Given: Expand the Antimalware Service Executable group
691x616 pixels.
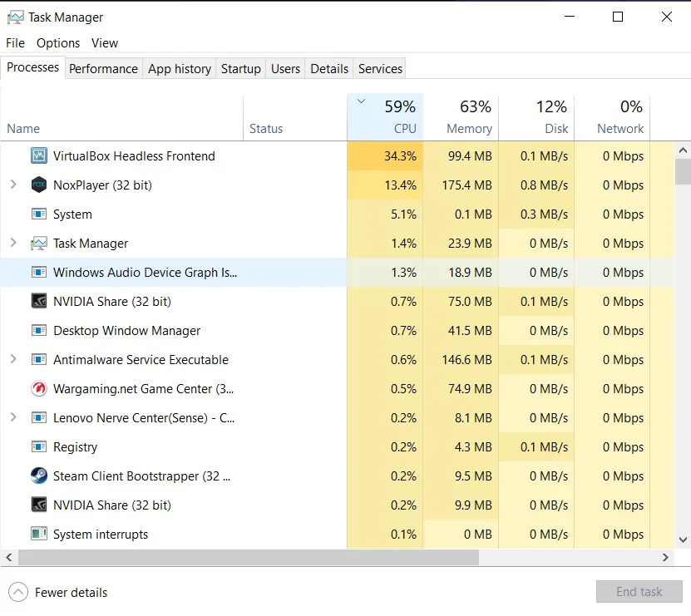Looking at the screenshot, I should [x=13, y=358].
